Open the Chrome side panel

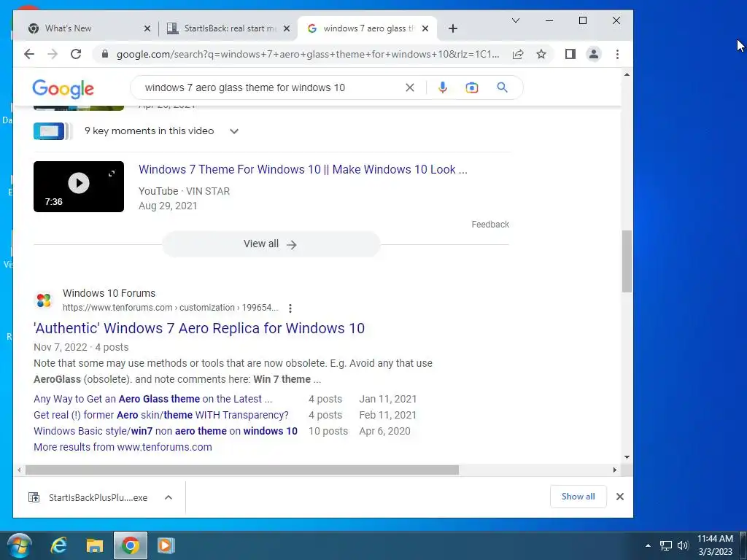(570, 54)
